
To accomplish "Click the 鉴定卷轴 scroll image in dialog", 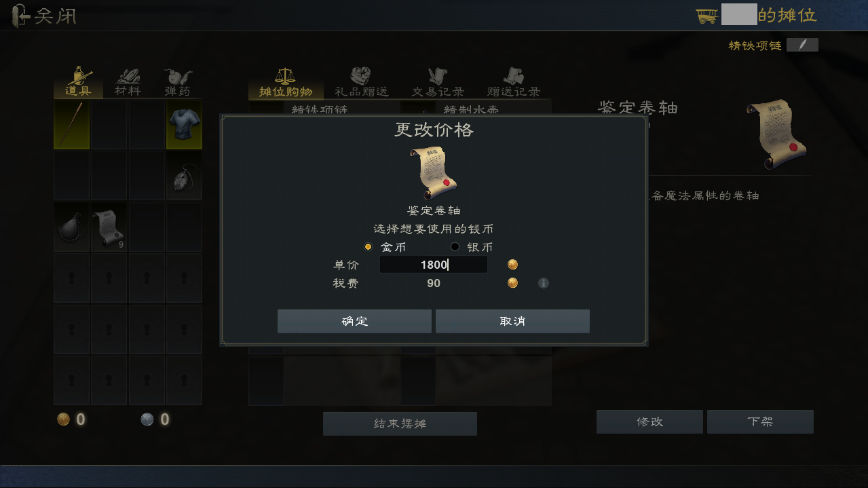I will click(x=432, y=172).
